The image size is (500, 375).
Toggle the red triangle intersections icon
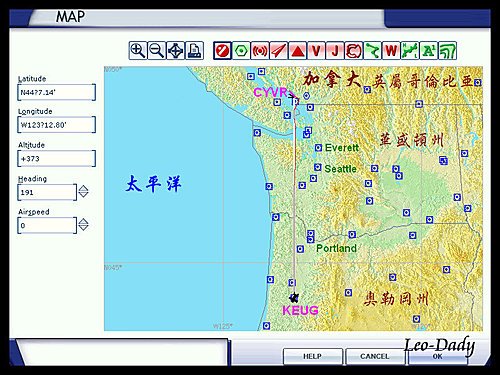click(x=297, y=51)
